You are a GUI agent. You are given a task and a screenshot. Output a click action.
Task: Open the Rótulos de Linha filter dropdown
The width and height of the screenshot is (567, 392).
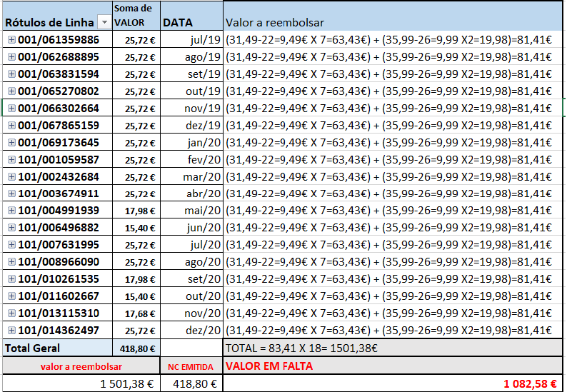click(104, 23)
